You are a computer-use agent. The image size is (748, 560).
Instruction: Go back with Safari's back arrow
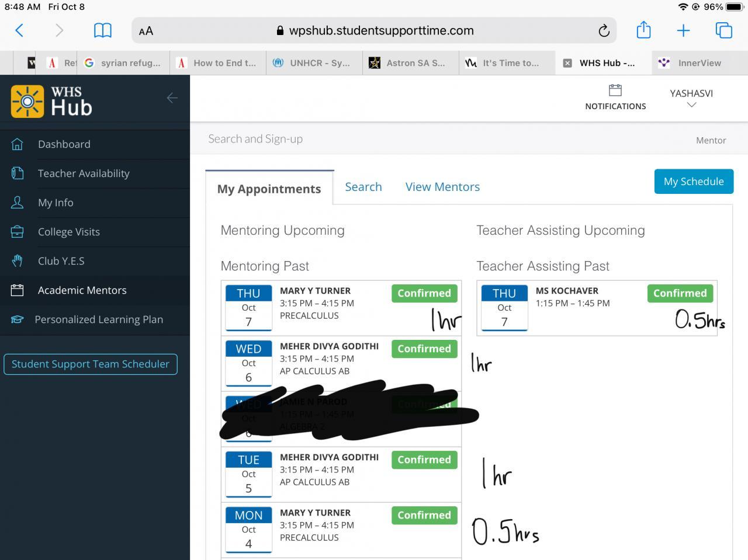click(x=19, y=30)
